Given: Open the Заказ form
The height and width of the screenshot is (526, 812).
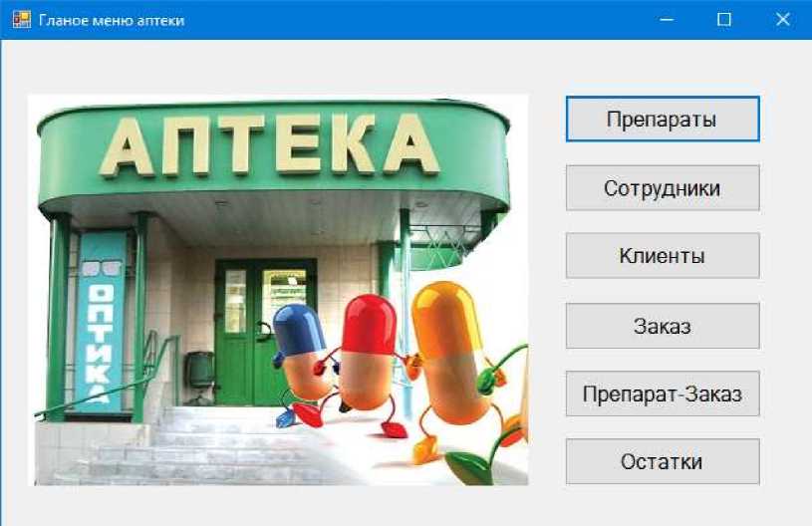Looking at the screenshot, I should 663,326.
